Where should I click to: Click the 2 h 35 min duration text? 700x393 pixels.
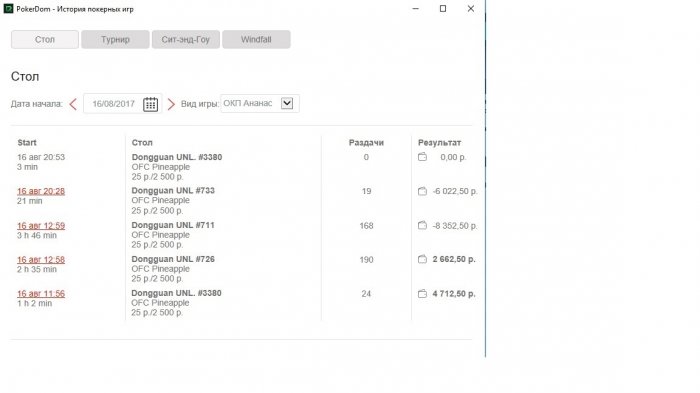click(37, 269)
